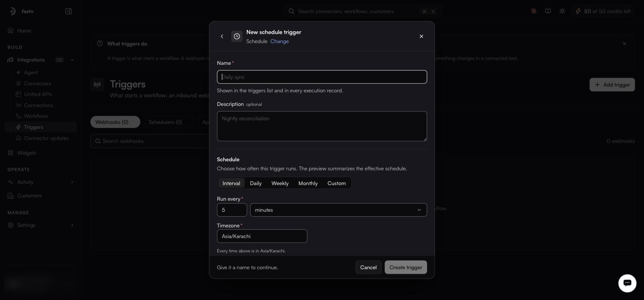Viewport: 644px width, 300px height.
Task: Collapse the sidebar with the panel icon
Action: (x=69, y=11)
